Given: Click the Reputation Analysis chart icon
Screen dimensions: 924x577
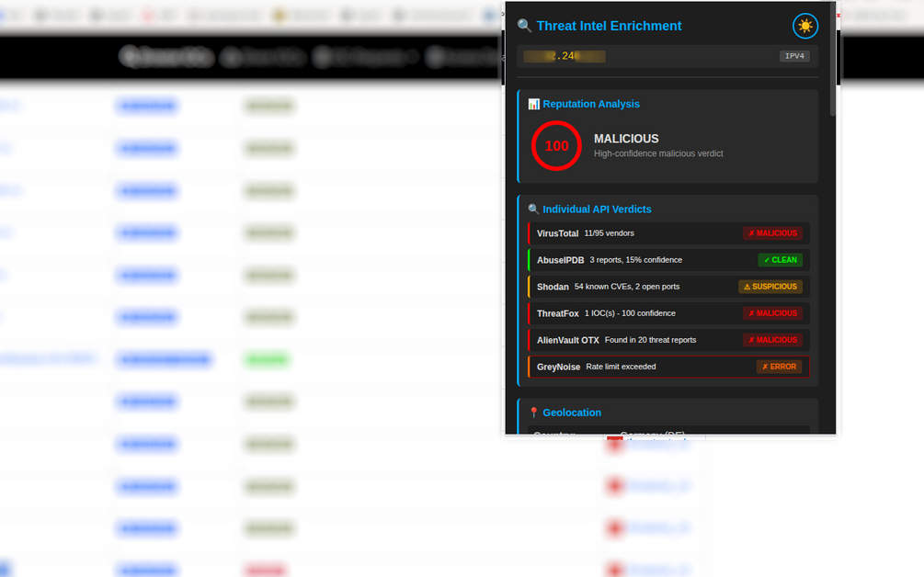Looking at the screenshot, I should click(533, 104).
